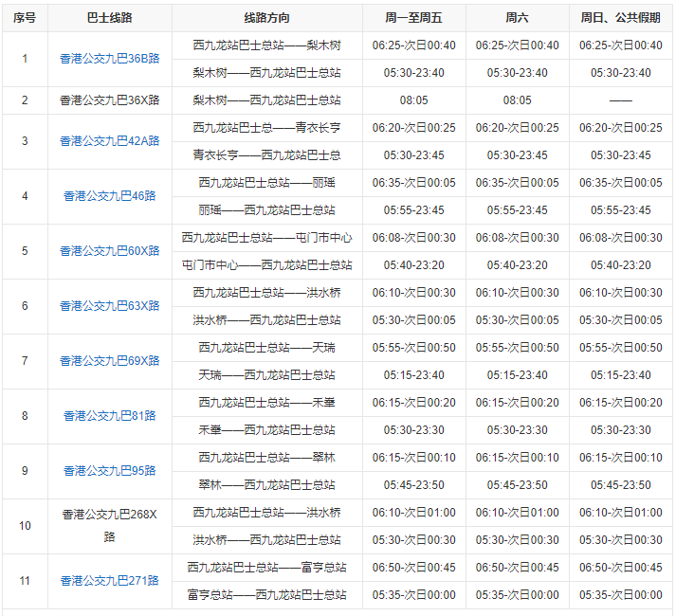Open the 香港公交九巴69X路 link
The image size is (676, 616).
[109, 361]
